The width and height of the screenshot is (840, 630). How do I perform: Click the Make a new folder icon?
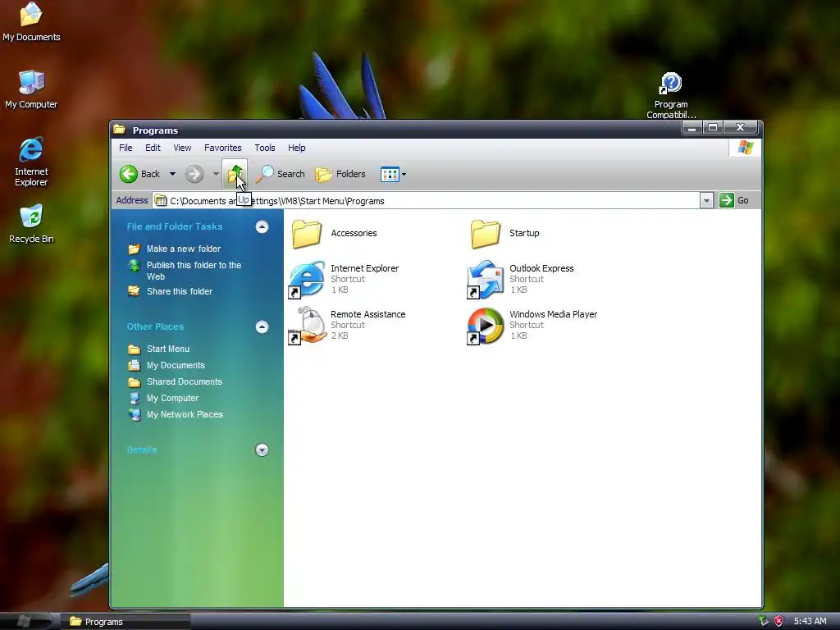coord(134,249)
